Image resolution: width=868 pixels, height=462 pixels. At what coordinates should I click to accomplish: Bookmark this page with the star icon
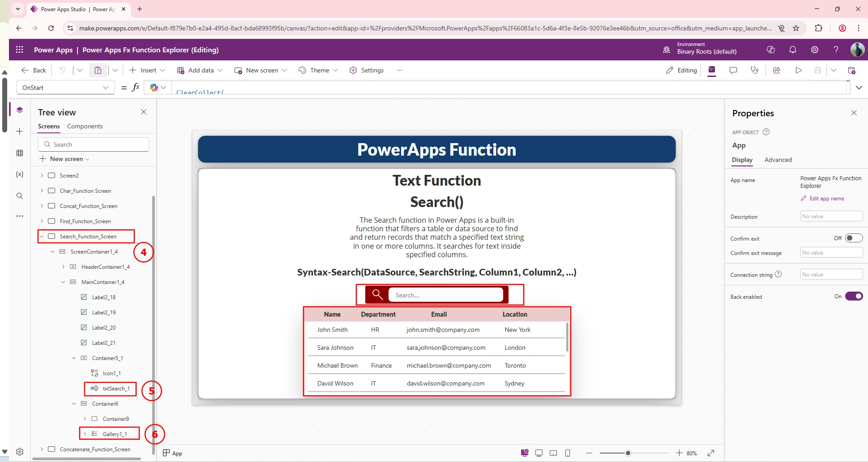[796, 28]
